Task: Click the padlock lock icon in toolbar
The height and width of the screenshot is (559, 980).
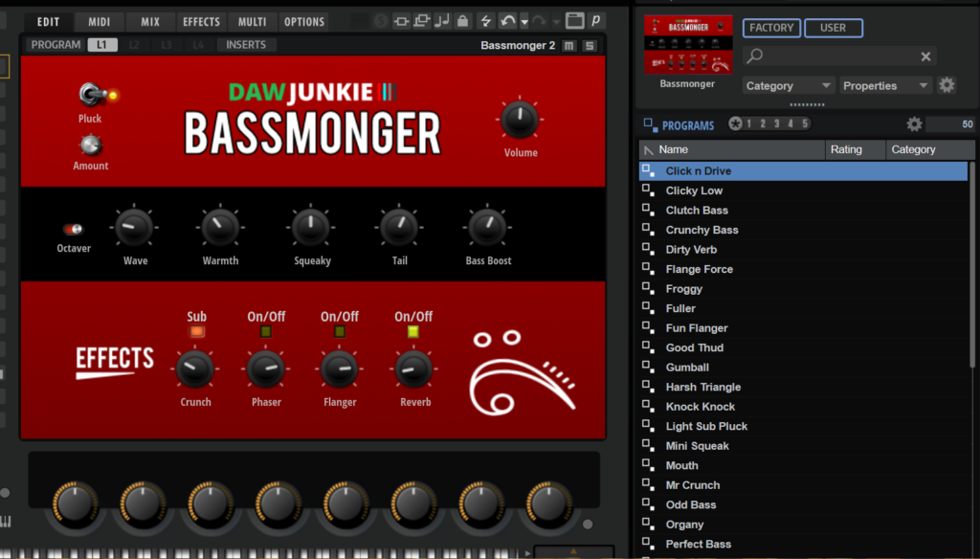Action: 462,21
